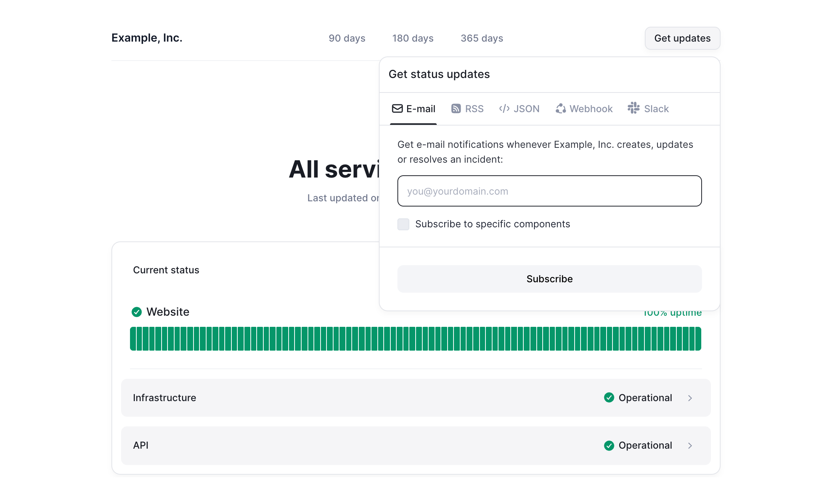The height and width of the screenshot is (504, 832).
Task: Click the Website uptime bar
Action: coord(416,339)
